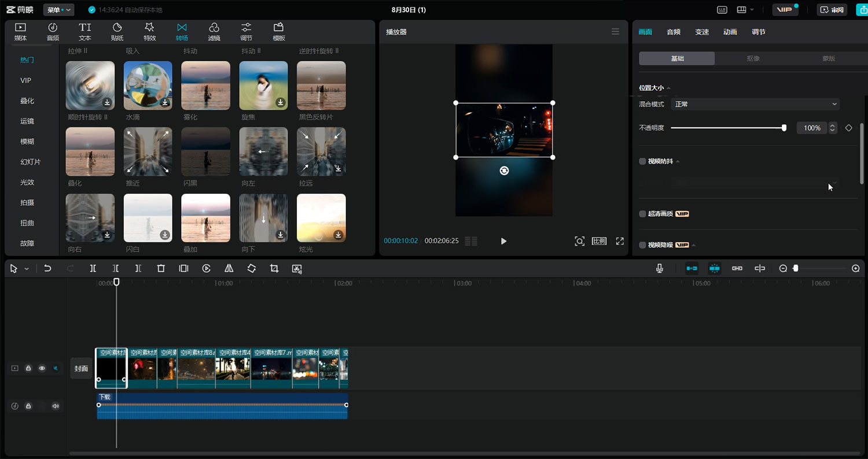Open the 特效 tab
Image resolution: width=868 pixels, height=459 pixels.
click(x=149, y=32)
